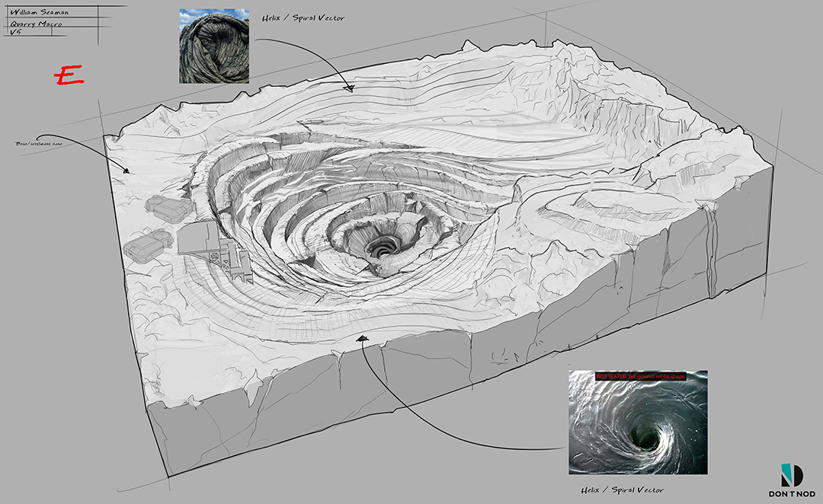Viewport: 823px width, 504px height.
Task: Select the 'Quarry Macro' title text
Action: 37,24
